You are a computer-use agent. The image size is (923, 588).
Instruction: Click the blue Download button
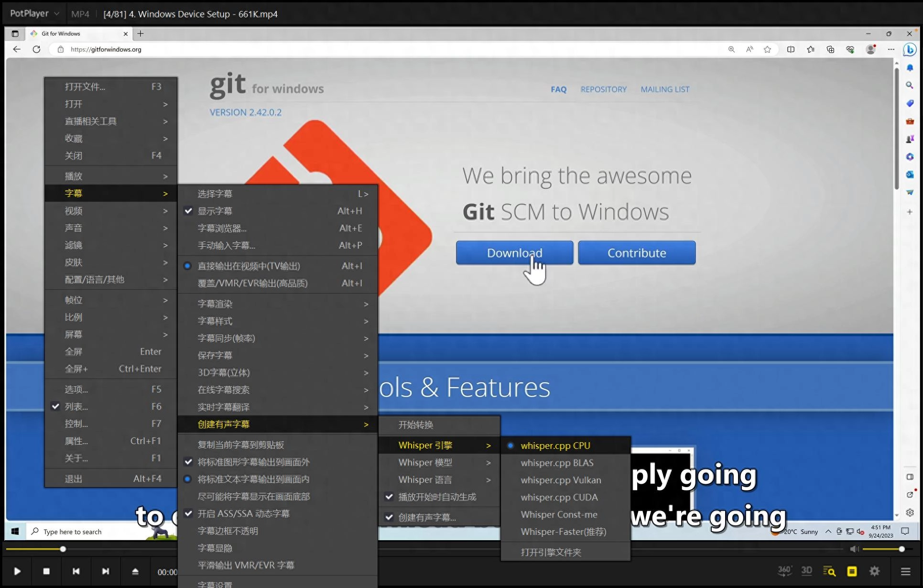click(514, 252)
